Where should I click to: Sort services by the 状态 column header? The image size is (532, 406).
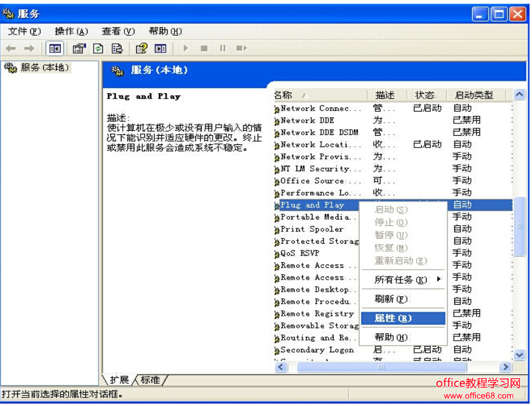click(x=425, y=94)
